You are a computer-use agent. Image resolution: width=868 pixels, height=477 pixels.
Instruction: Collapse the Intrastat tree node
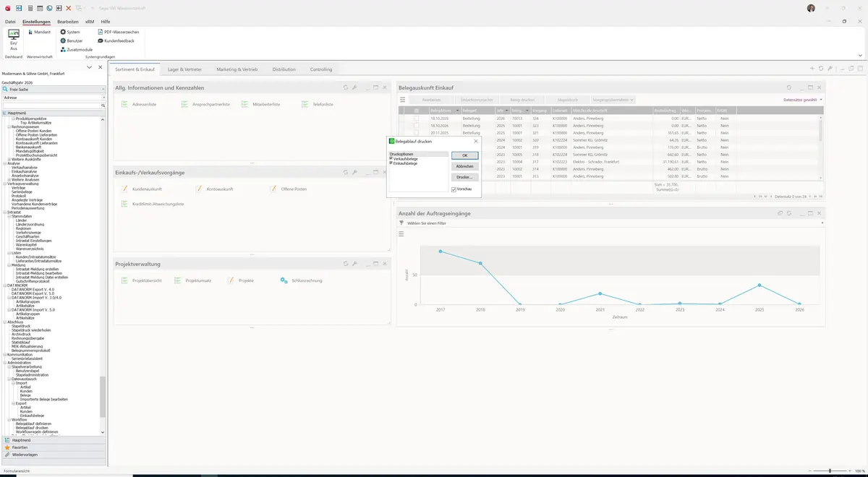pyautogui.click(x=5, y=212)
